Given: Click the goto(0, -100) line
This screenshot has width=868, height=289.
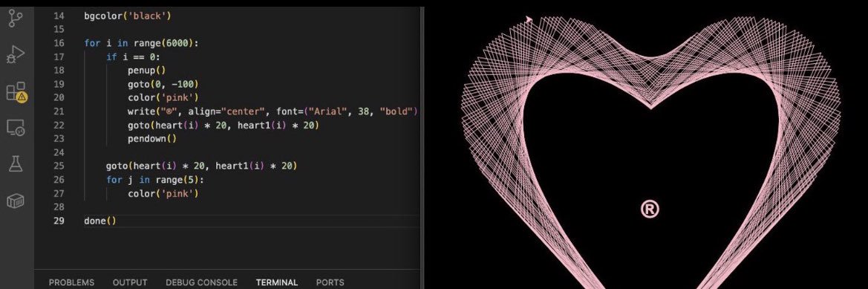Looking at the screenshot, I should [163, 84].
